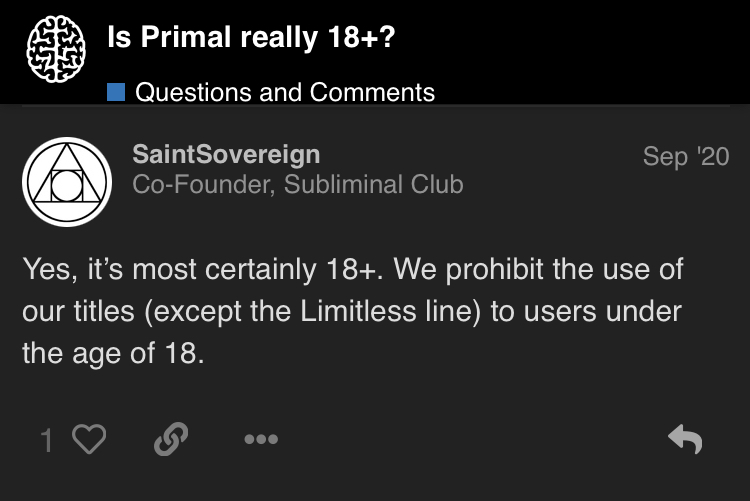Copy the post link via chain icon
The image size is (750, 501).
[171, 439]
